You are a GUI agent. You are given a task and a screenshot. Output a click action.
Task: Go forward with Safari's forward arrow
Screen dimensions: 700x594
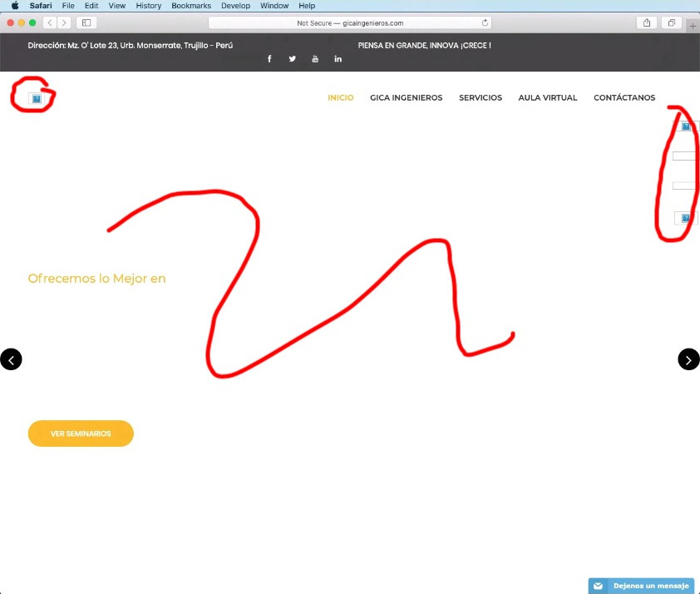[64, 22]
